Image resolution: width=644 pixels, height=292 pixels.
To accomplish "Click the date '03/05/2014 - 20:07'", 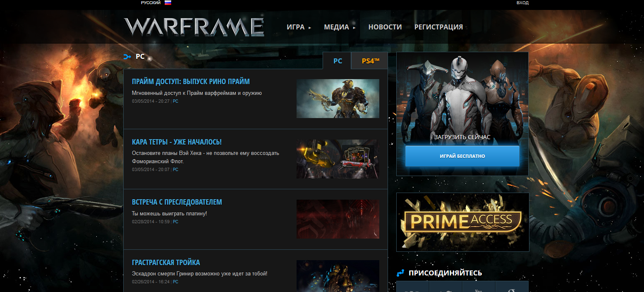I will [x=151, y=169].
